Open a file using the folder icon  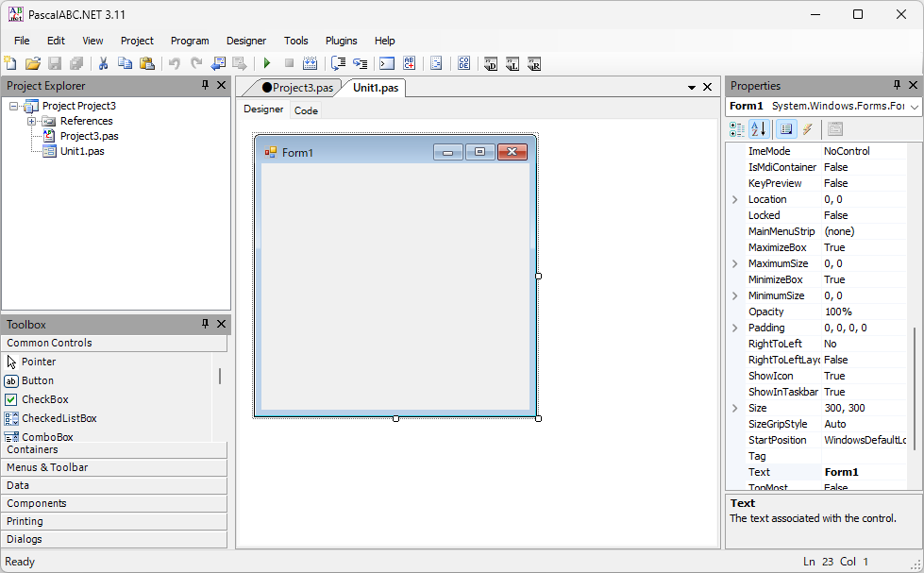pos(32,63)
